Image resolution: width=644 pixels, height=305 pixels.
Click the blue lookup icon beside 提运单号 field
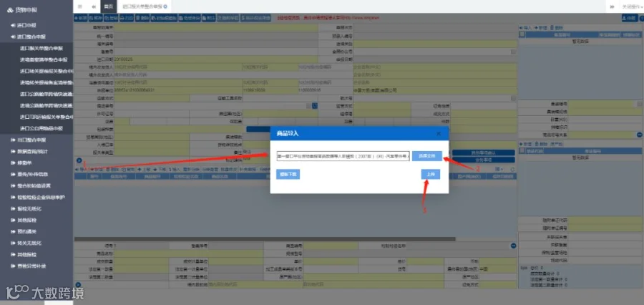pyautogui.click(x=315, y=106)
